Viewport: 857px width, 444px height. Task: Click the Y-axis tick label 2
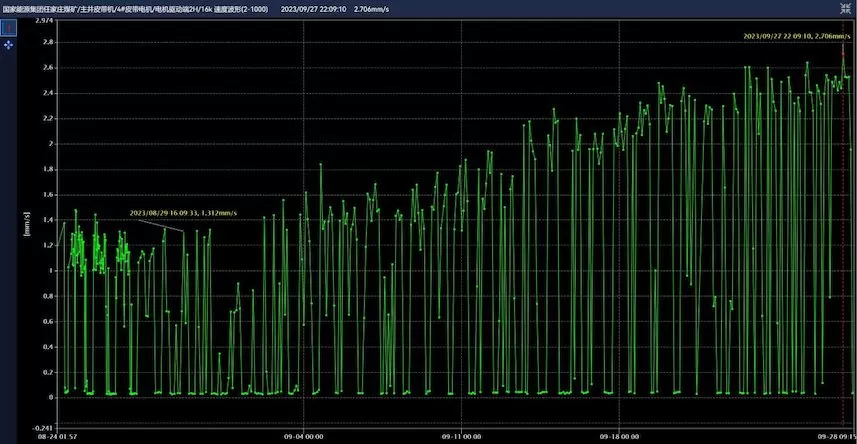tap(51, 143)
